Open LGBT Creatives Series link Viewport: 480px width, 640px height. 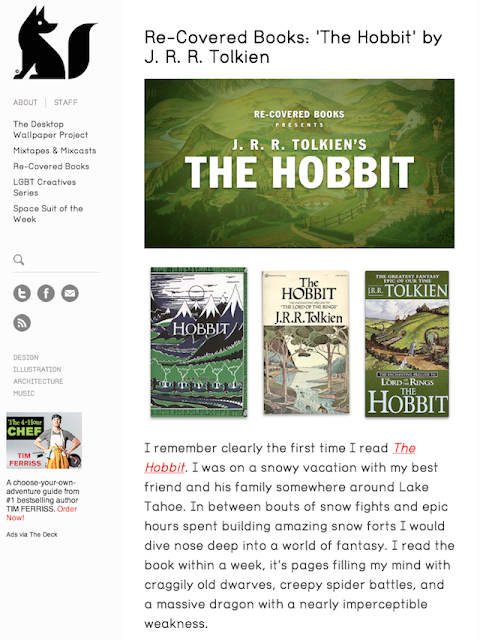pyautogui.click(x=44, y=187)
